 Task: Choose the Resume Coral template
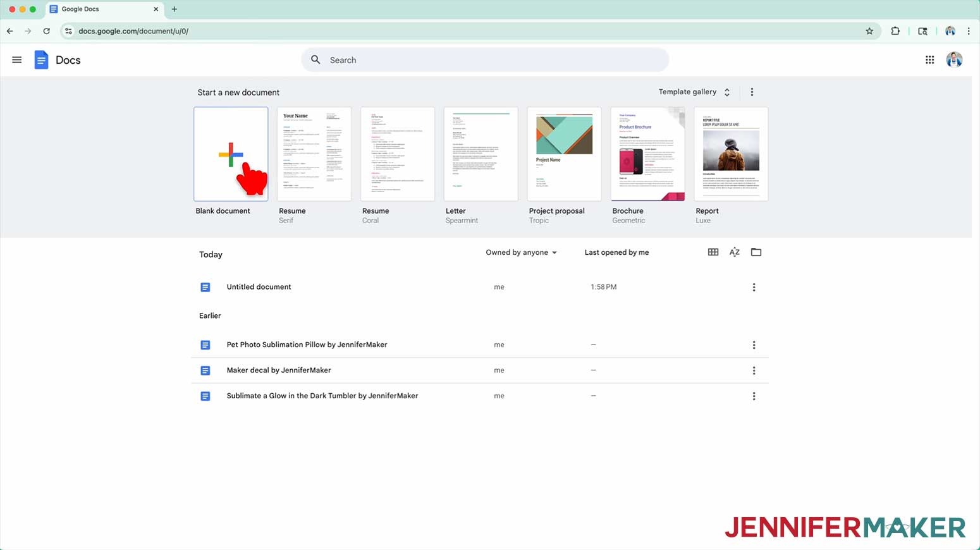coord(398,154)
